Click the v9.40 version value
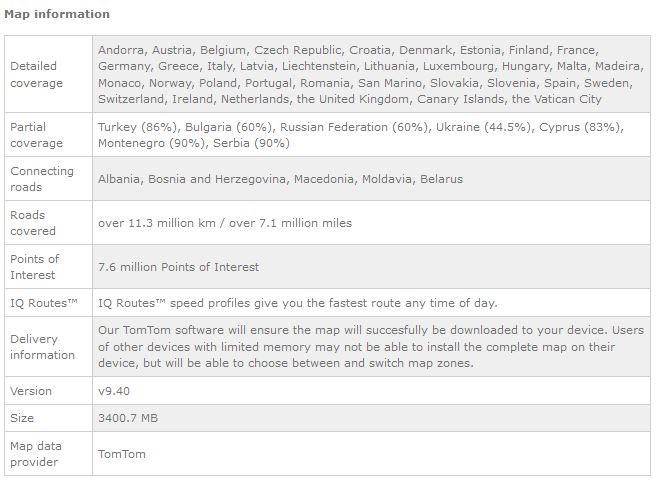 click(x=114, y=391)
